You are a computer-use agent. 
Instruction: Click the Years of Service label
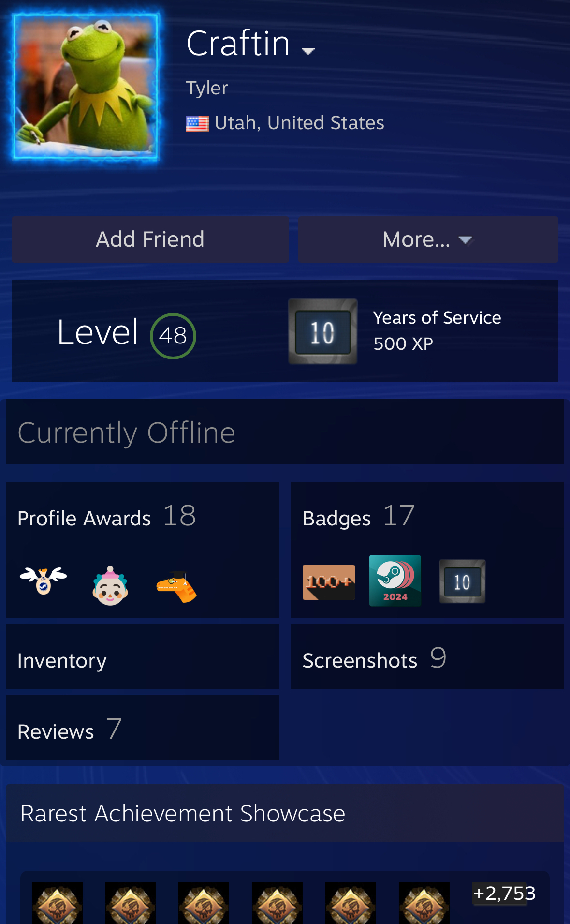pyautogui.click(x=437, y=318)
